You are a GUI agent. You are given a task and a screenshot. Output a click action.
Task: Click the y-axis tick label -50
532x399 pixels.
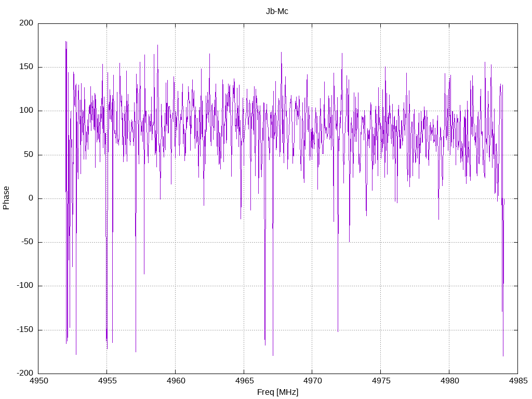(27, 242)
